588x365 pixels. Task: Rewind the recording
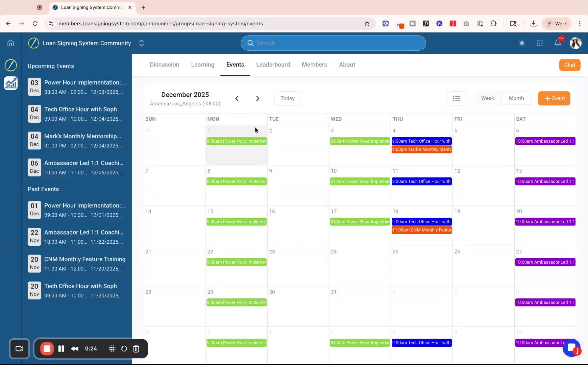[75, 349]
